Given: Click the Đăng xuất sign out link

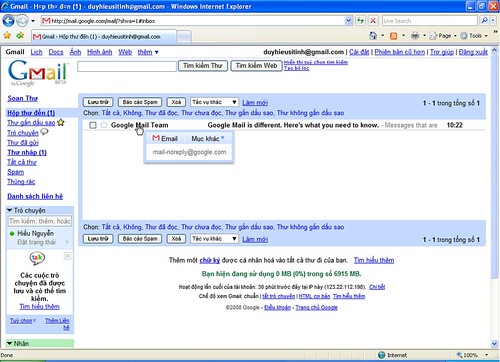Looking at the screenshot, I should (473, 52).
